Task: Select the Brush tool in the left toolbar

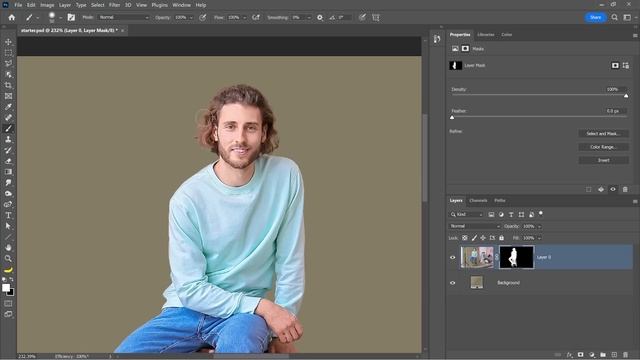Action: tap(8, 128)
